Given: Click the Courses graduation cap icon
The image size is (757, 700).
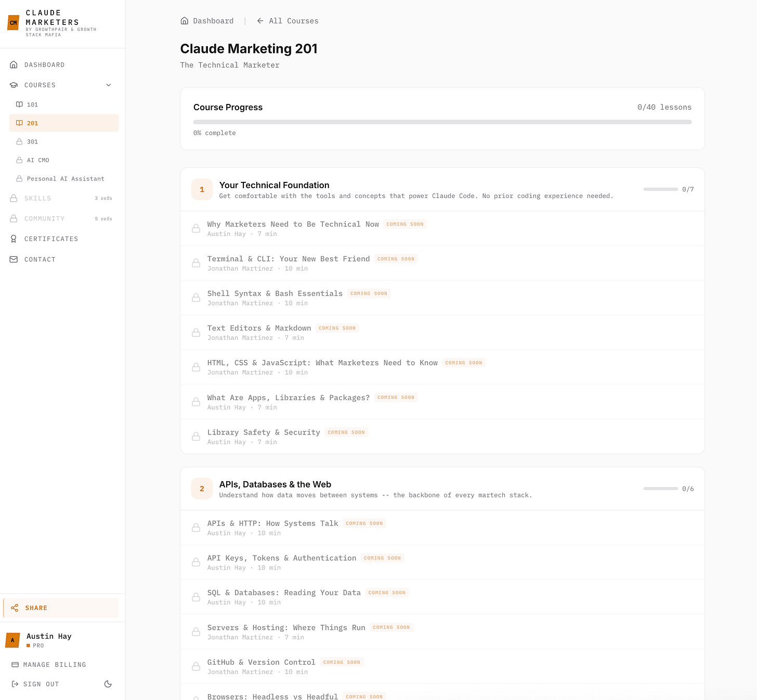Looking at the screenshot, I should [x=14, y=85].
